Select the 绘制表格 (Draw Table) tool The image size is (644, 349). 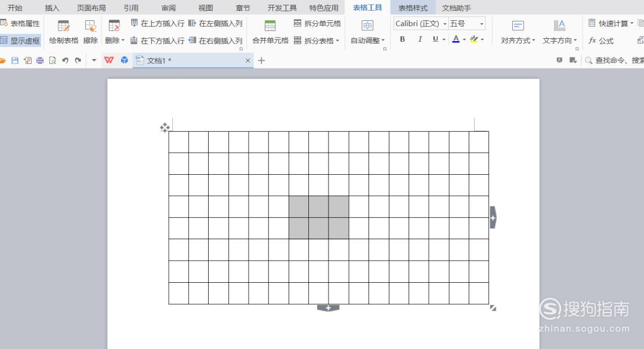[63, 32]
